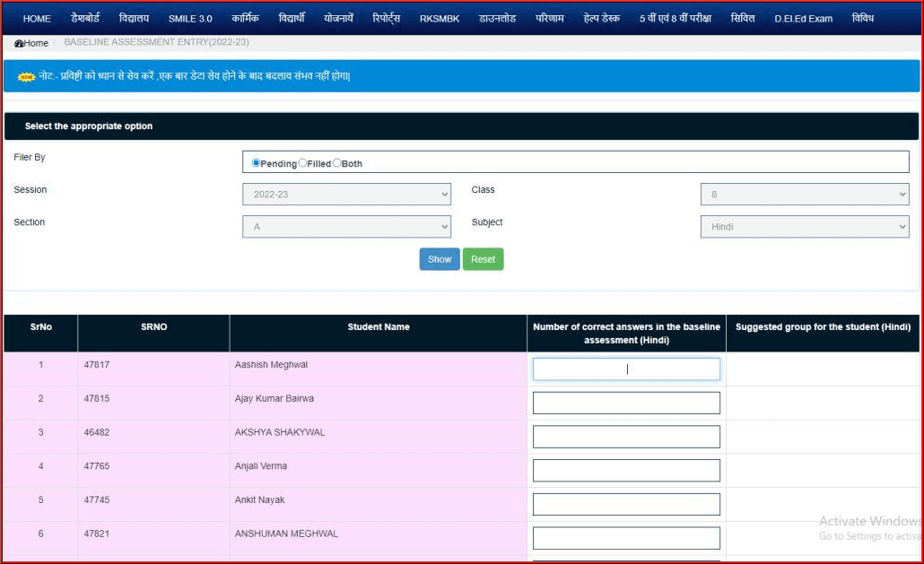The height and width of the screenshot is (564, 924).
Task: Open the RKSMBK menu
Action: pos(440,19)
